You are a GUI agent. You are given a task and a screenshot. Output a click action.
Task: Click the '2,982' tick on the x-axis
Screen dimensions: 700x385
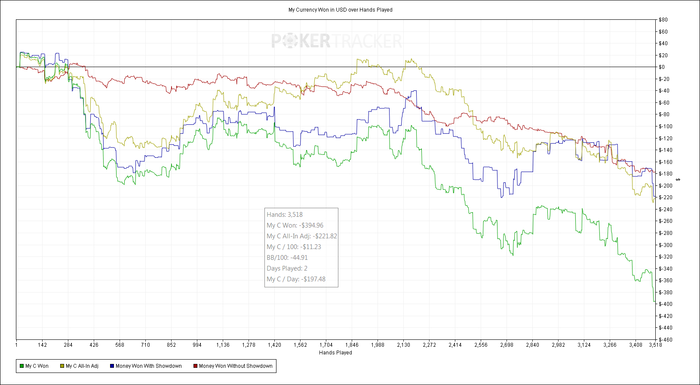(x=558, y=345)
